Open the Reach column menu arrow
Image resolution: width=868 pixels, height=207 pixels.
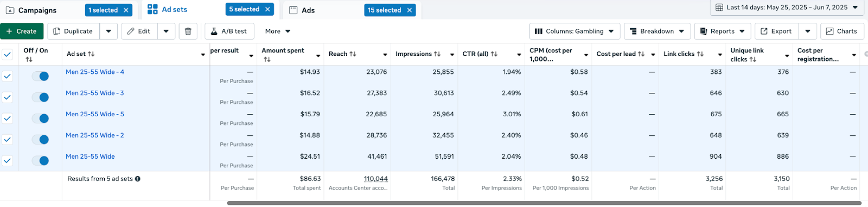[x=385, y=54]
